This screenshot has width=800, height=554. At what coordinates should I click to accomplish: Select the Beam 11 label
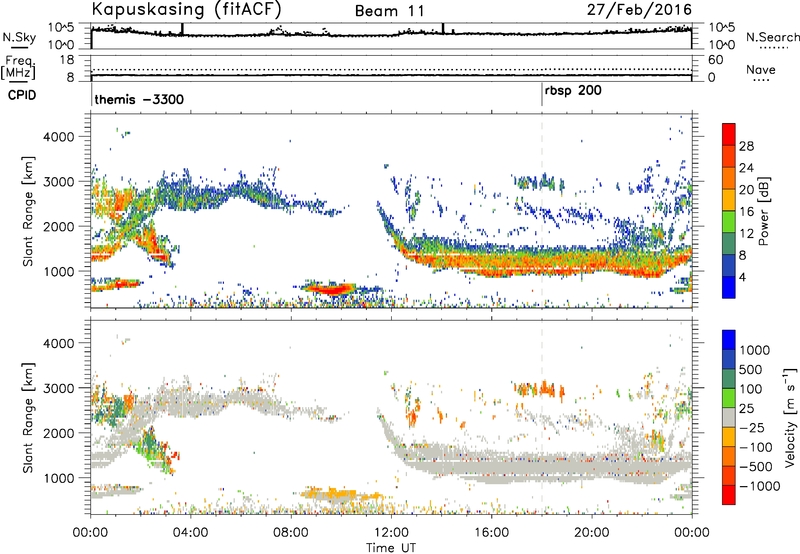click(x=390, y=11)
